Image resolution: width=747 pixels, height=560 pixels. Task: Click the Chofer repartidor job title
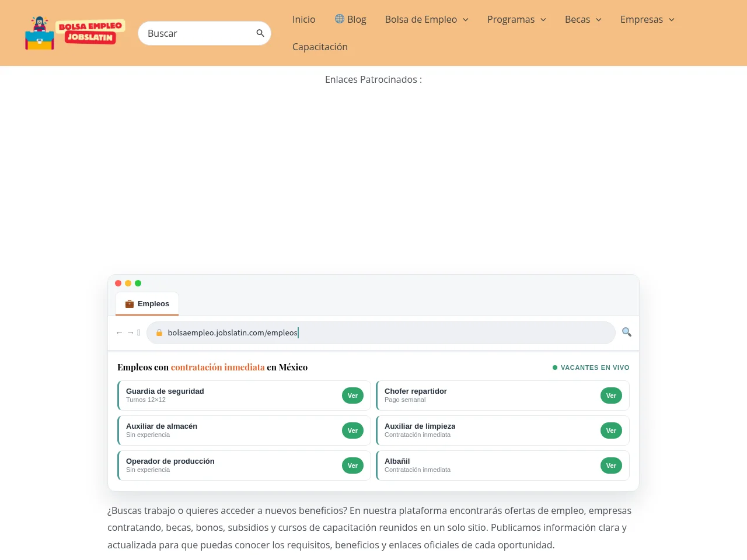[x=416, y=391]
